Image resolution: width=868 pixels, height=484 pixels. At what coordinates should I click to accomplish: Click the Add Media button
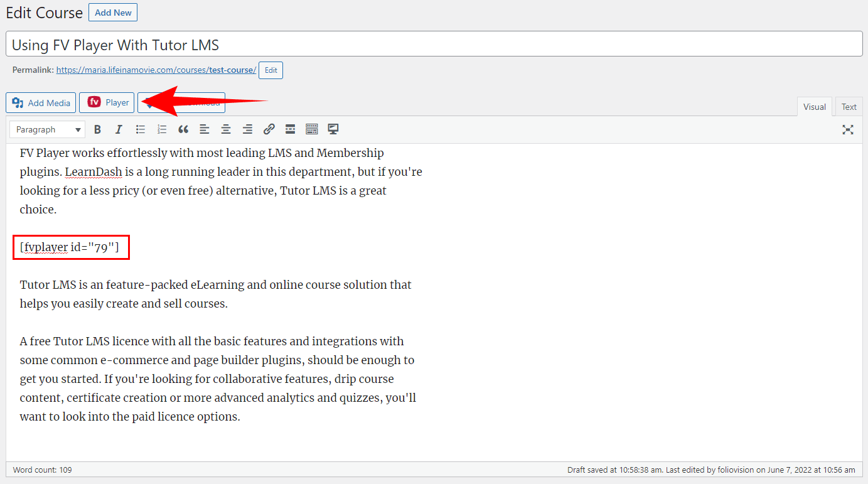coord(41,103)
